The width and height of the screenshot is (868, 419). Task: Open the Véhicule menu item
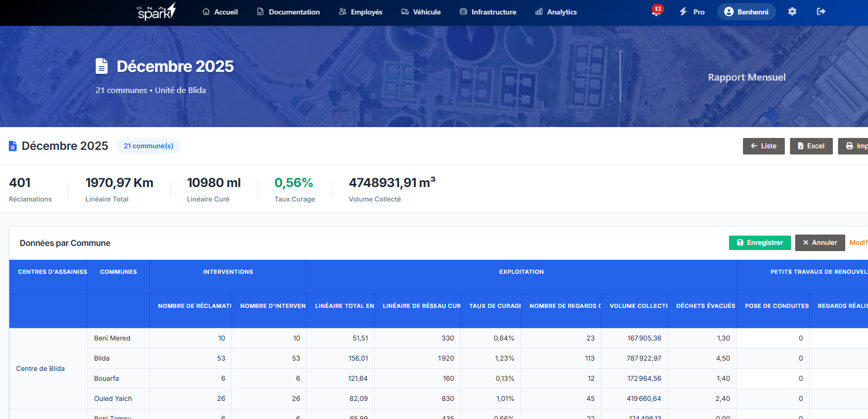[421, 11]
